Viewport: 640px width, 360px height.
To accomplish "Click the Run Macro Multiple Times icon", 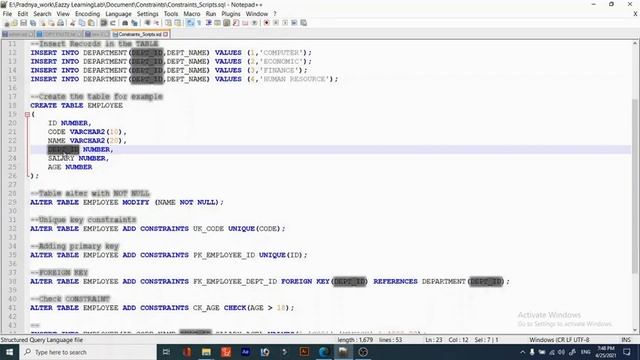I will tap(294, 23).
